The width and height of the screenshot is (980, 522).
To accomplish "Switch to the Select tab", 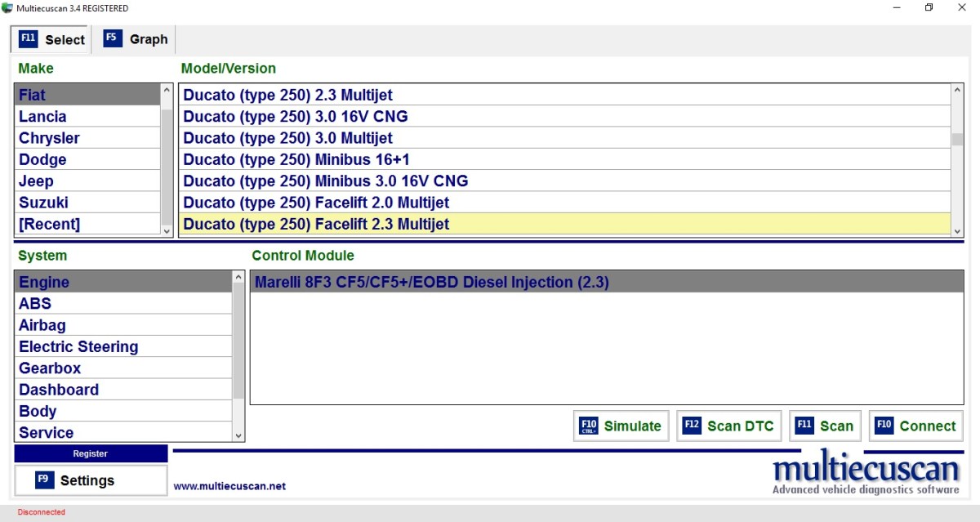I will [51, 39].
